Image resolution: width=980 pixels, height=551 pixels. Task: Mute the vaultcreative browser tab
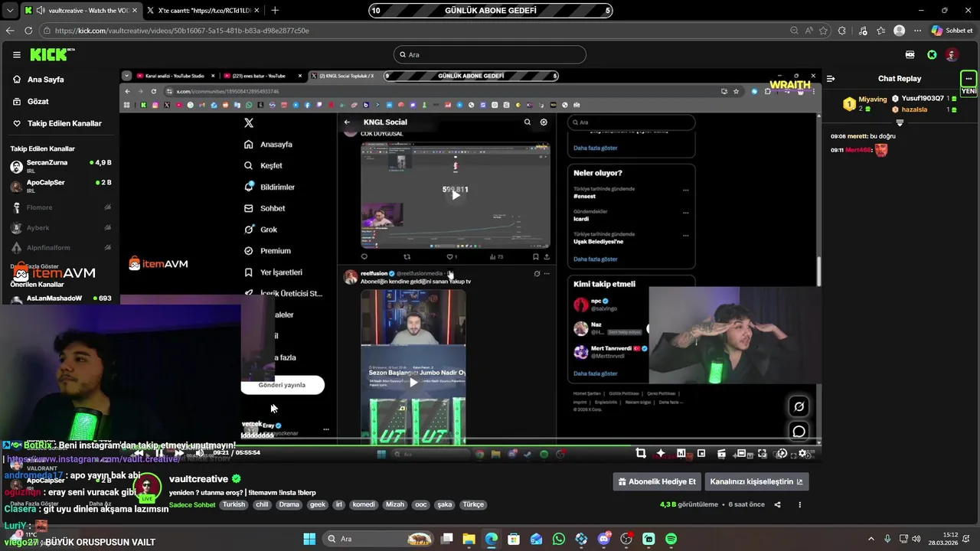tap(40, 10)
